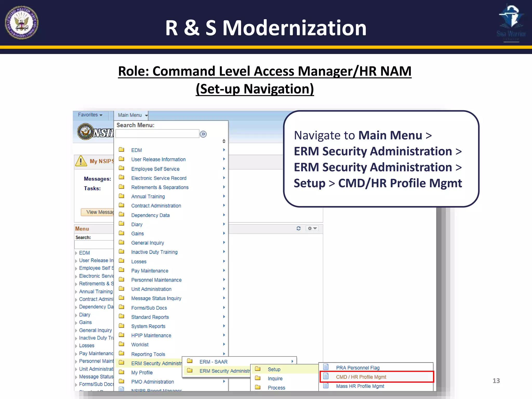The width and height of the screenshot is (532, 399).
Task: Click the menu sort arrows icon
Action: coord(224,141)
